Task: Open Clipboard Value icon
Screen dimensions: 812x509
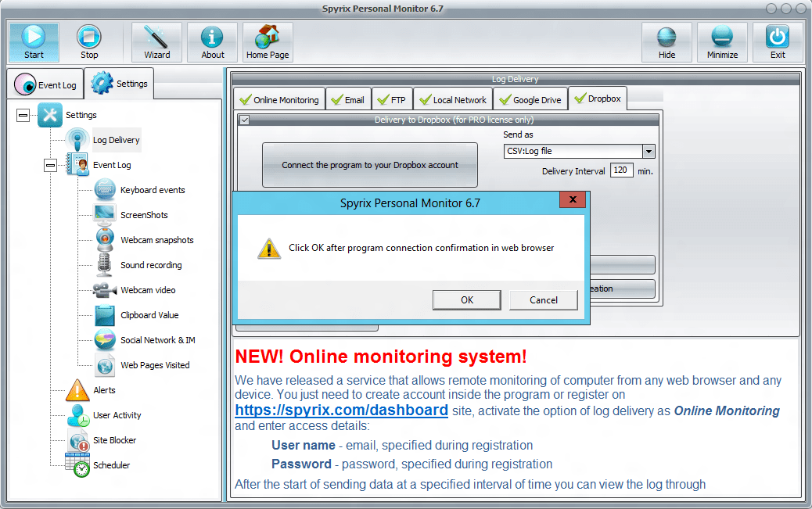Action: click(105, 315)
